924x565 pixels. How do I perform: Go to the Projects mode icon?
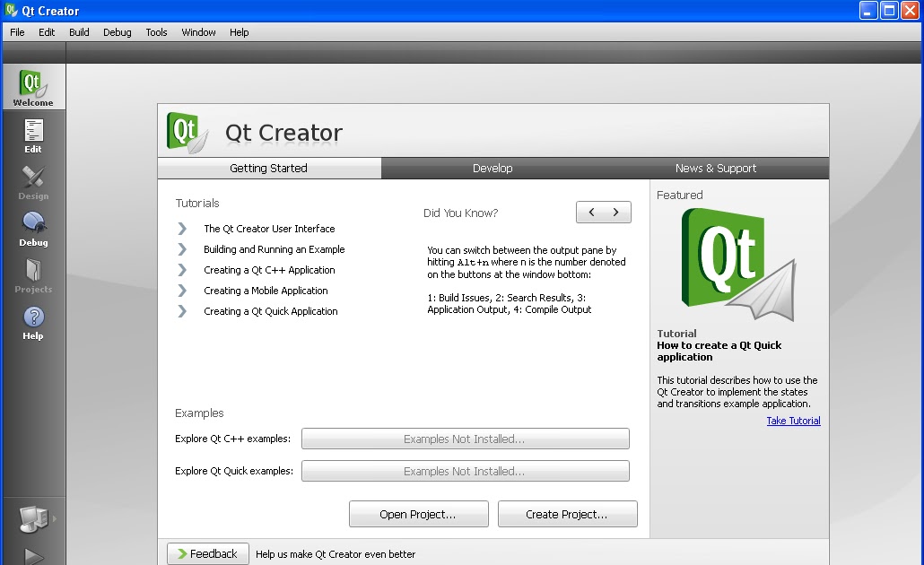click(33, 275)
